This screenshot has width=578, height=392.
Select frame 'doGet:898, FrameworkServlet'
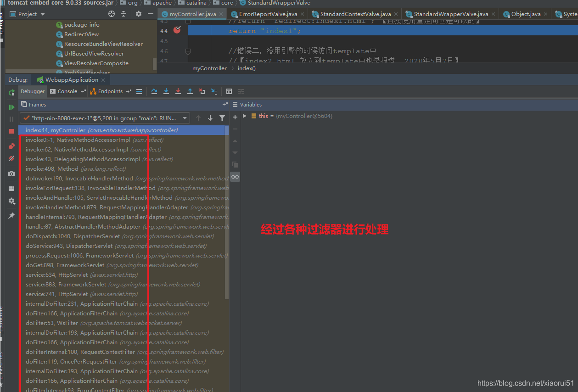pyautogui.click(x=123, y=265)
